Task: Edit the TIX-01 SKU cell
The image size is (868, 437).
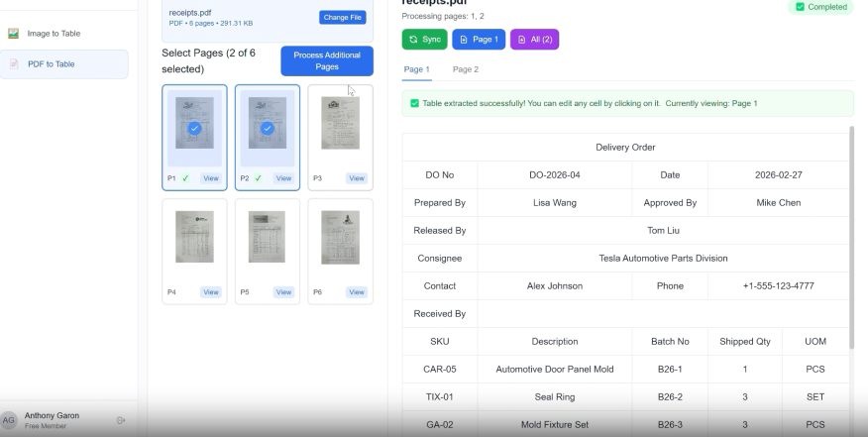Action: pyautogui.click(x=440, y=396)
